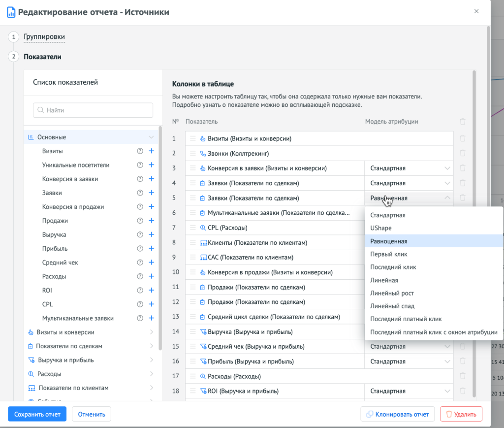
Task: Select UShape attribution model
Action: pyautogui.click(x=381, y=229)
